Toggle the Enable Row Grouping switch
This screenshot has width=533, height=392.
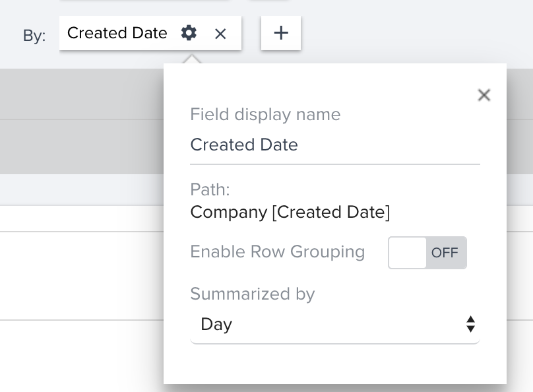tap(427, 253)
